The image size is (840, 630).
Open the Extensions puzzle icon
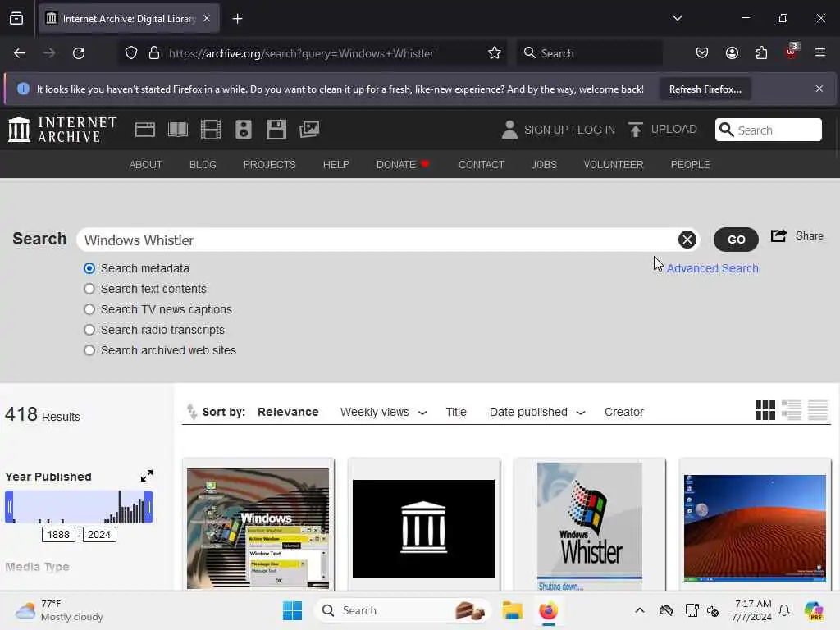(x=761, y=53)
